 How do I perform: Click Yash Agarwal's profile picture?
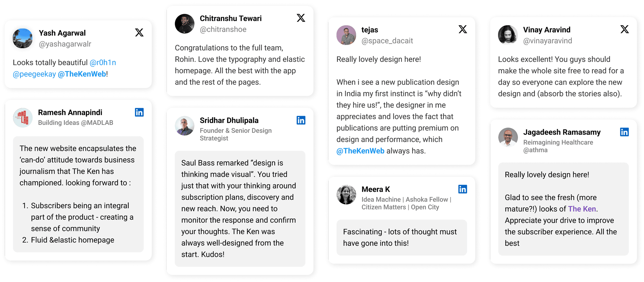pyautogui.click(x=23, y=38)
